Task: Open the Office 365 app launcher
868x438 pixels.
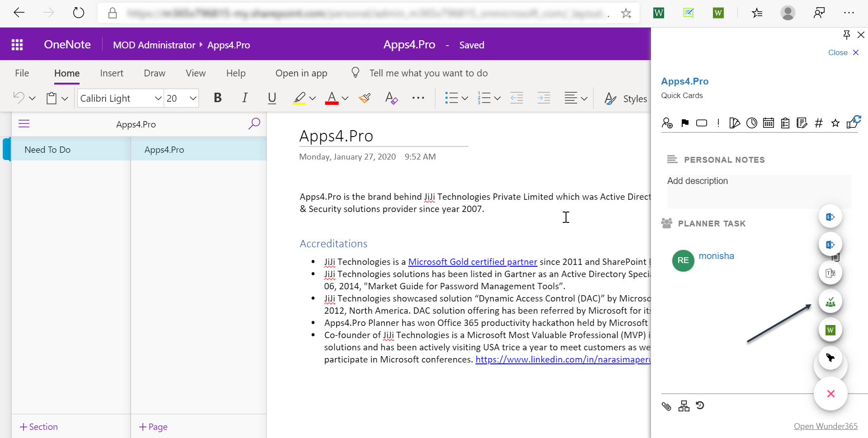Action: pyautogui.click(x=17, y=45)
